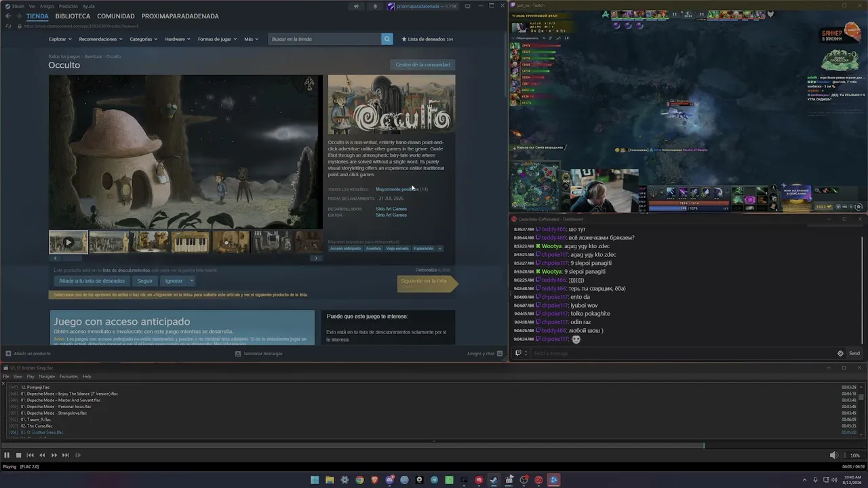Select Depeche Mode – Strangelove.flac in playlist
868x488 pixels.
click(x=54, y=413)
